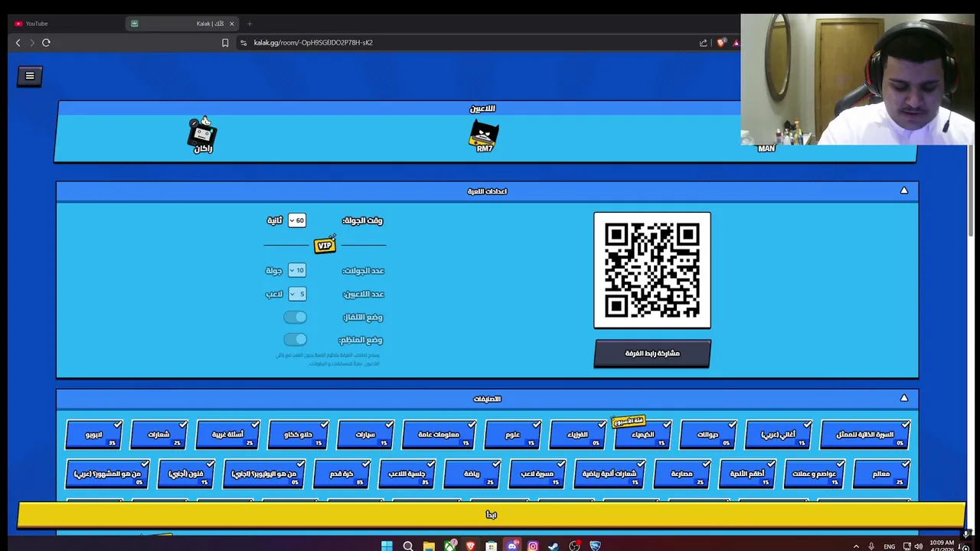The image size is (980, 551).
Task: Close the Kalak tab
Action: (x=231, y=24)
